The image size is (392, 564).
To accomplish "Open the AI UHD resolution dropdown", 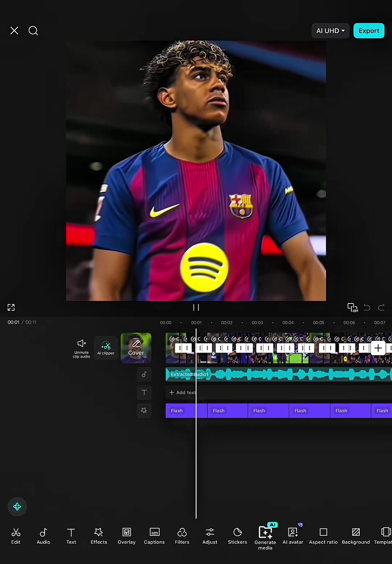I will 330,31.
